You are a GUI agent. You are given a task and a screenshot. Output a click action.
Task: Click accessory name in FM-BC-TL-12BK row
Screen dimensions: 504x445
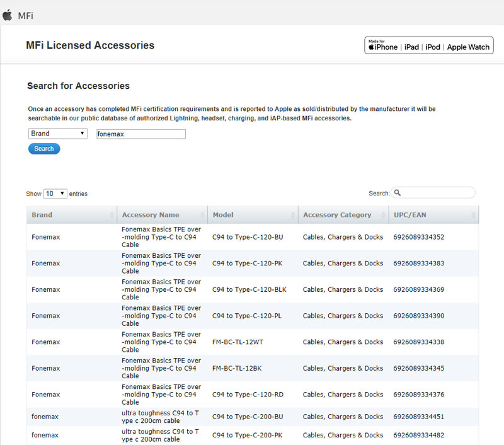161,368
